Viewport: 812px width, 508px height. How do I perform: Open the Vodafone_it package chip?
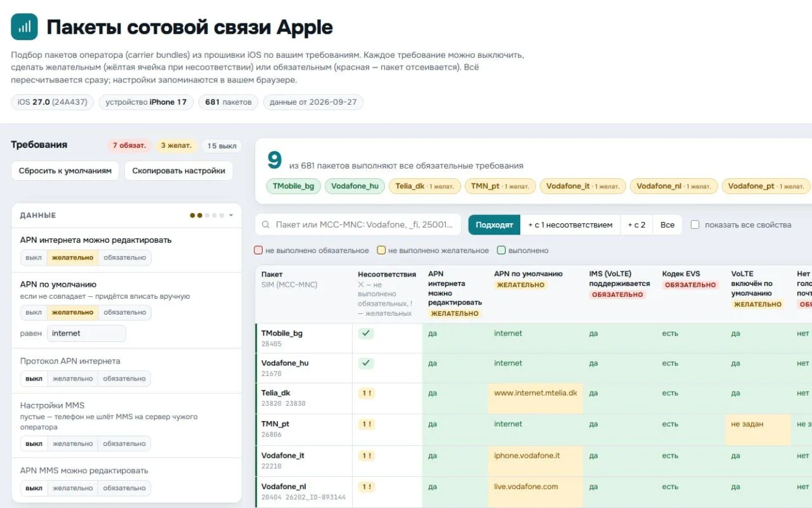pyautogui.click(x=582, y=186)
